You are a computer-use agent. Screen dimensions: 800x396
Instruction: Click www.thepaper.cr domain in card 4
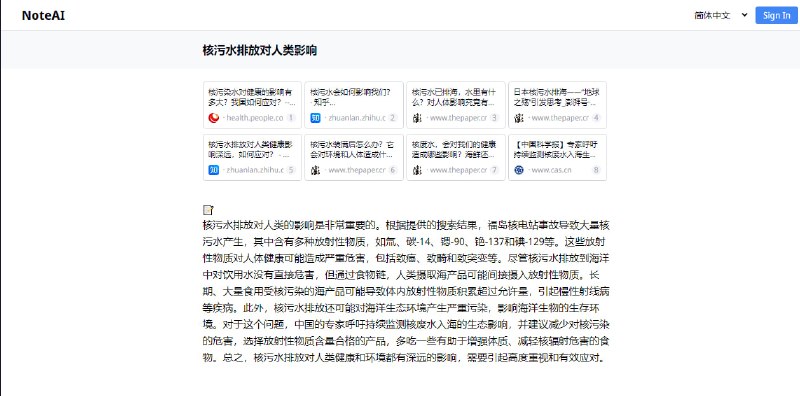tap(560, 118)
